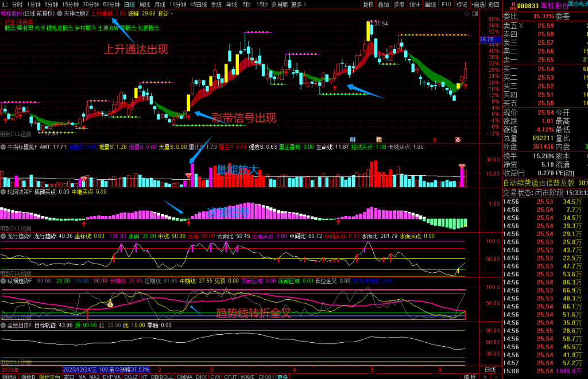
Task: Expand the 更多 indicators list in bottom bar
Action: pos(283,376)
